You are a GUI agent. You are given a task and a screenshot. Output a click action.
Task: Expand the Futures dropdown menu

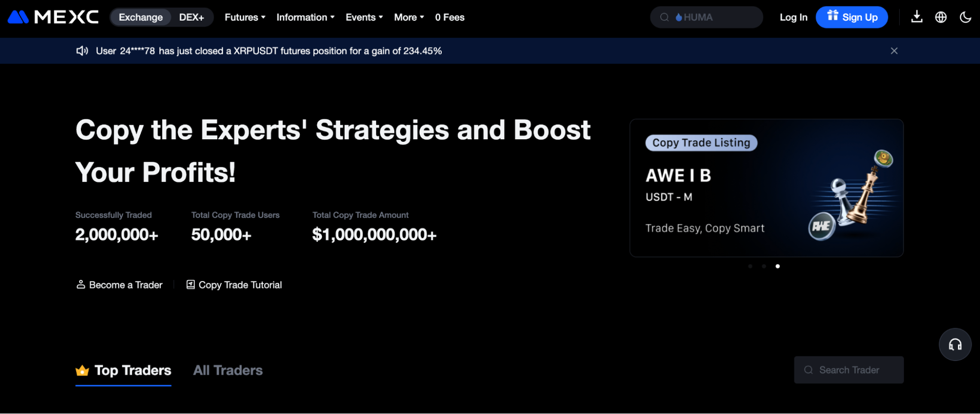[245, 17]
